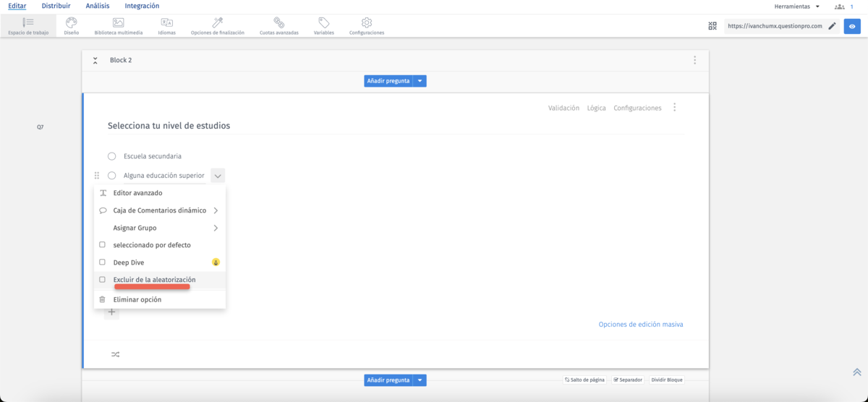868x402 pixels.
Task: Open Opciones de finalización wand icon
Action: coord(218,22)
